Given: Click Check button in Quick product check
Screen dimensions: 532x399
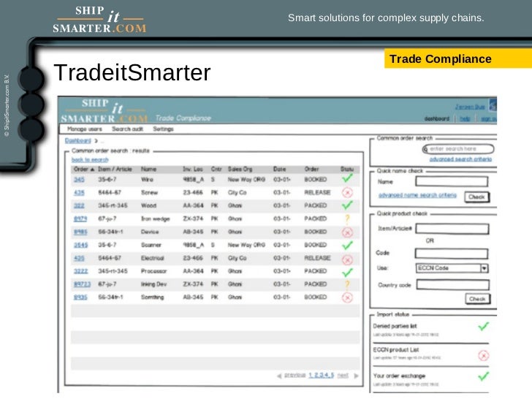Looking at the screenshot, I should pos(477,299).
